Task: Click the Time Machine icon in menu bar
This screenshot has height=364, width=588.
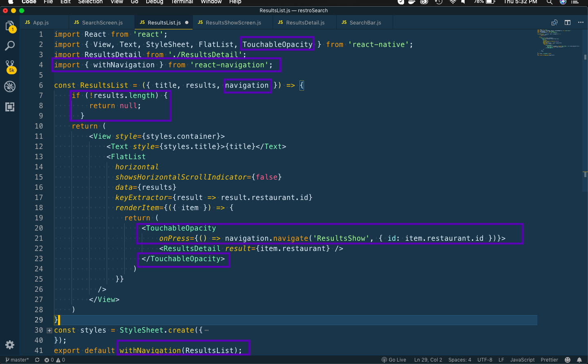Action: tap(439, 2)
